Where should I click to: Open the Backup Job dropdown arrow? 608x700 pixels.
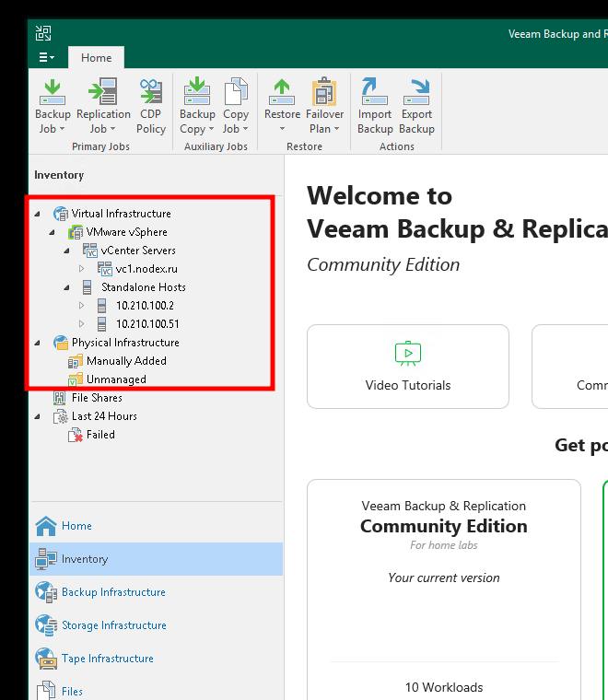(x=62, y=129)
